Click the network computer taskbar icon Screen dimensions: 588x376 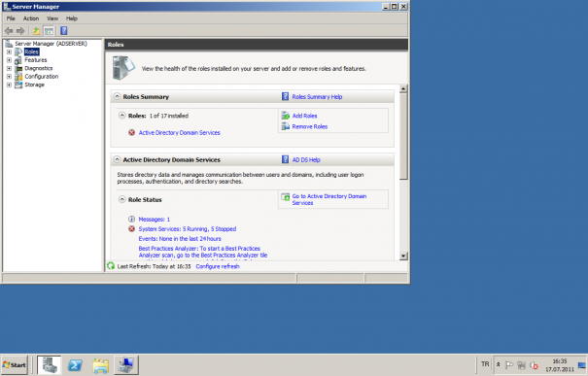click(126, 365)
